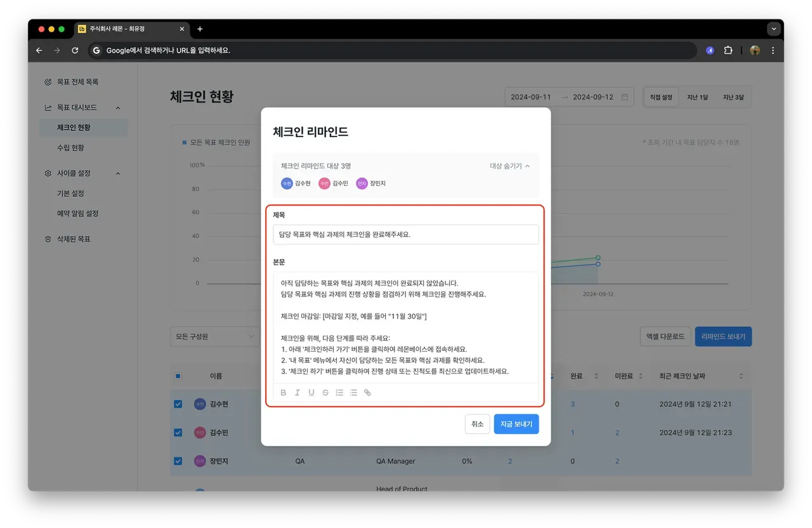Open a new browser tab with plus icon
The height and width of the screenshot is (528, 812).
(x=200, y=29)
